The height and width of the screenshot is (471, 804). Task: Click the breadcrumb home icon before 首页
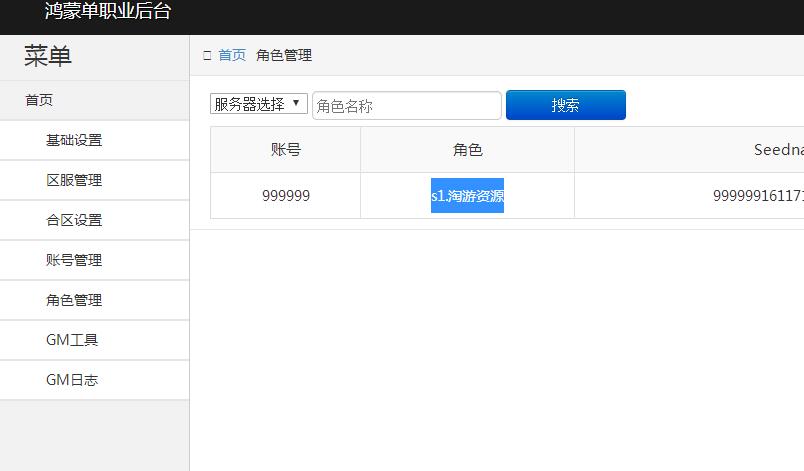point(207,56)
